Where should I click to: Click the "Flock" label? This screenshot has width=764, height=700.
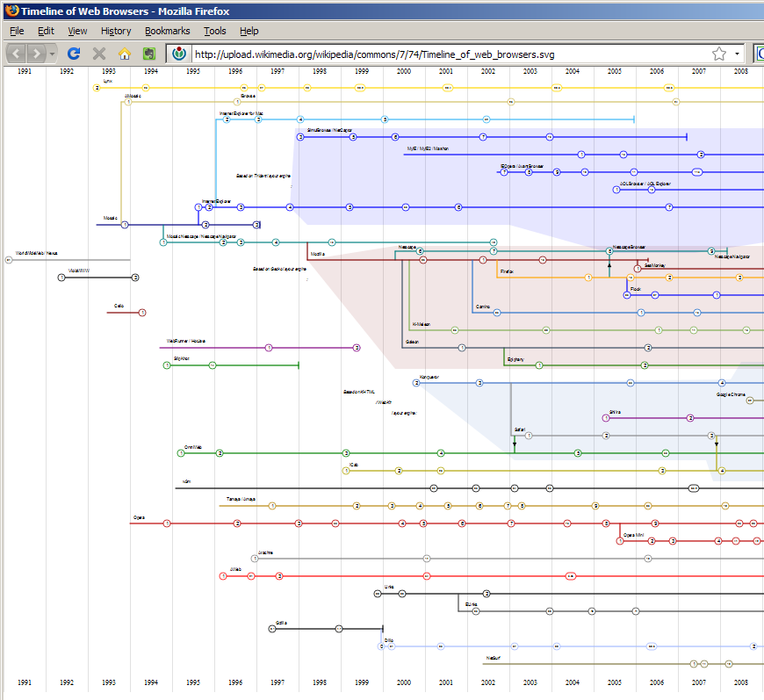pos(636,289)
